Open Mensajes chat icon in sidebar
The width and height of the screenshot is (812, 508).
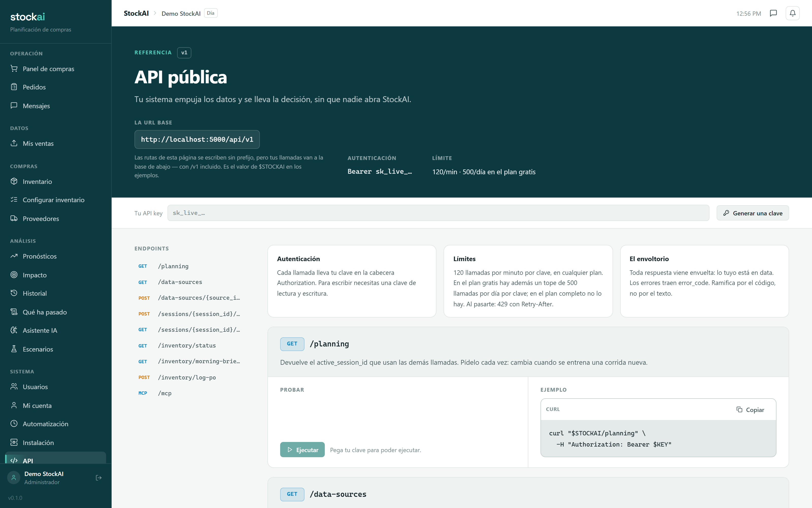[x=14, y=105]
